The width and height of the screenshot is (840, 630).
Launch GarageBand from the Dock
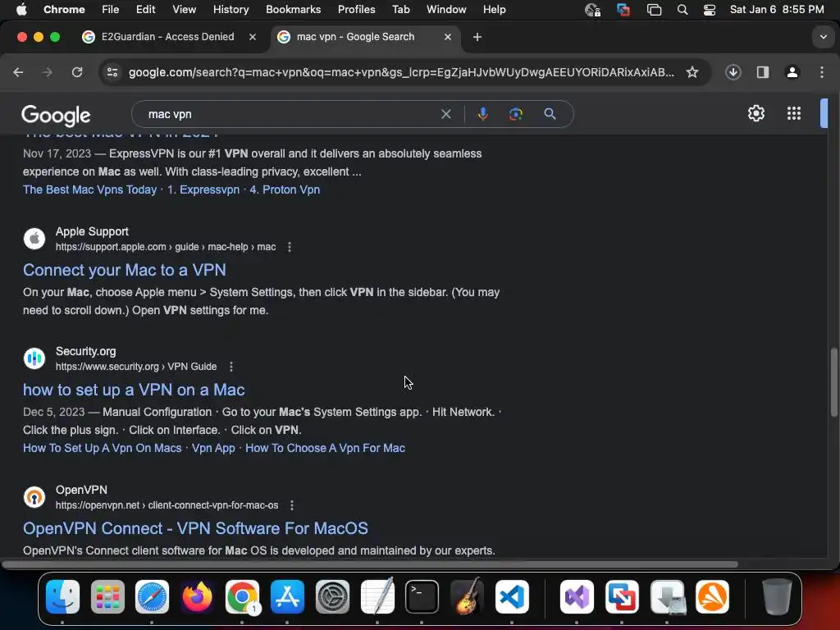(x=467, y=596)
